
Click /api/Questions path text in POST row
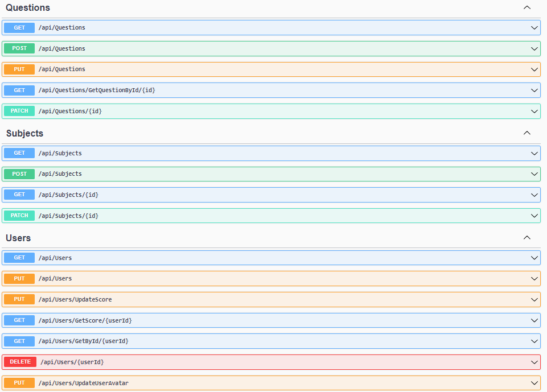61,48
